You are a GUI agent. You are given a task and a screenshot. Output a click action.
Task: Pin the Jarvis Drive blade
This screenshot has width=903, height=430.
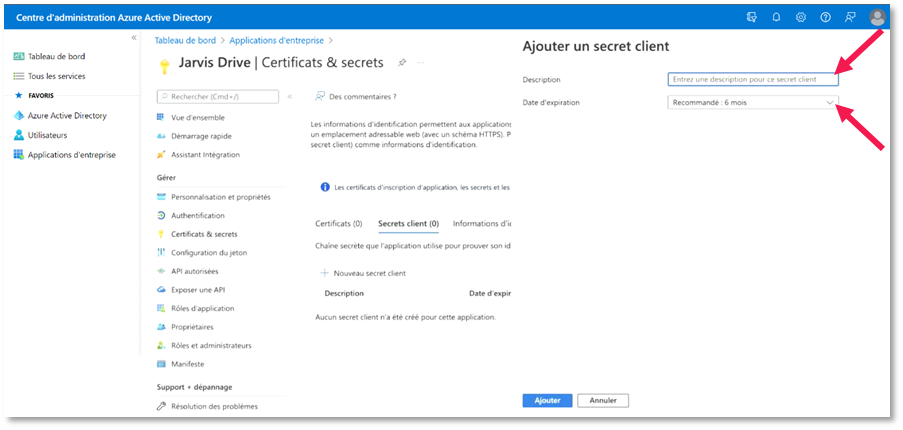pos(402,63)
